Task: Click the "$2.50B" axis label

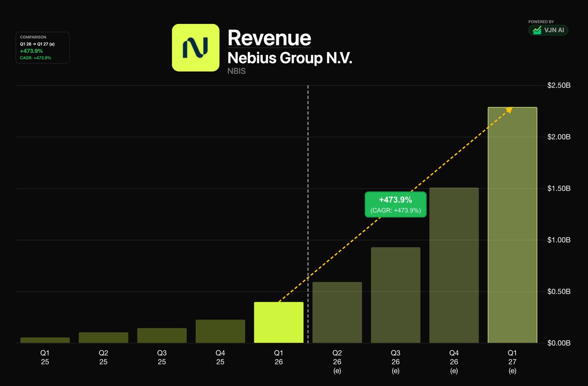Action: click(x=559, y=86)
